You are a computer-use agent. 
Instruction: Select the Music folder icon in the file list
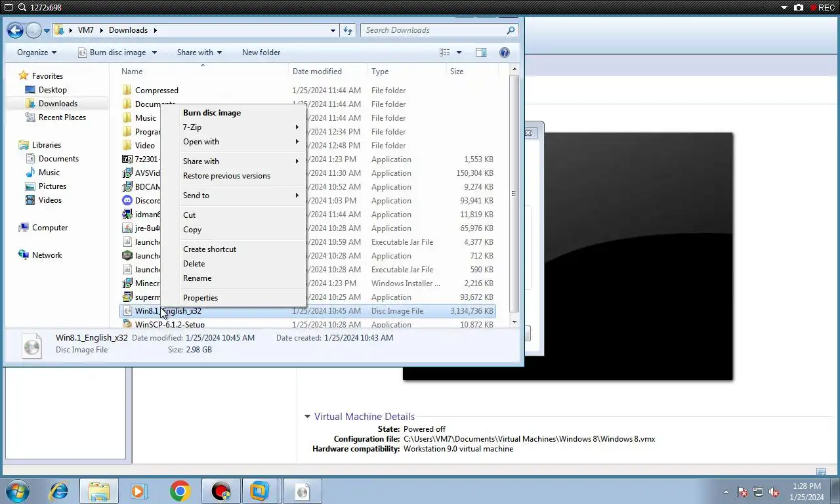[x=127, y=118]
